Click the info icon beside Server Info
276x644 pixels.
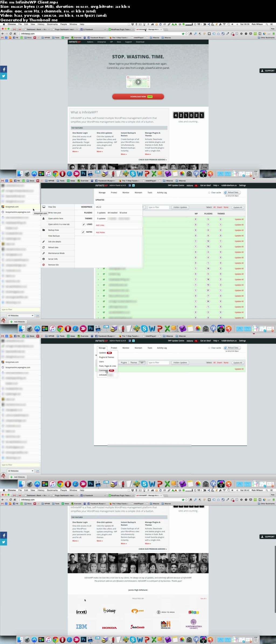[43, 259]
